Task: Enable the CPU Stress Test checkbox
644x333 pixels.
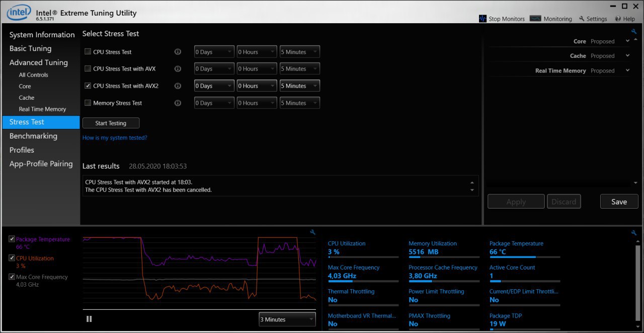Action: (x=88, y=52)
